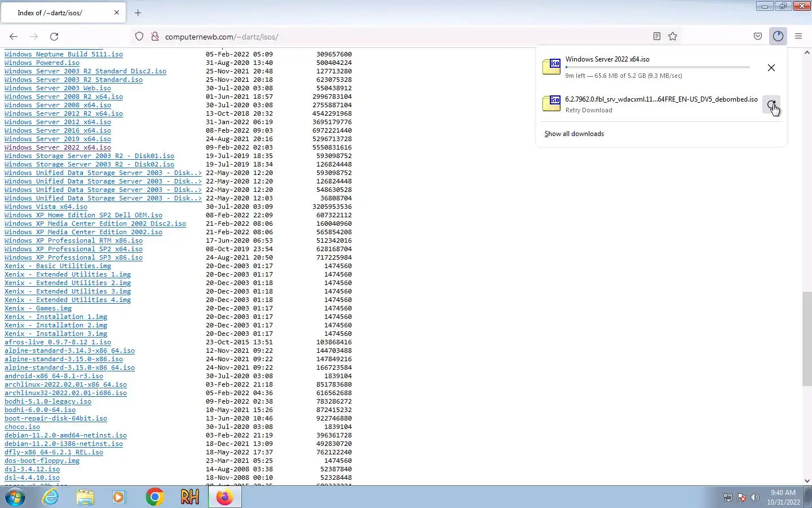This screenshot has width=812, height=508.
Task: Retry the debombed.iso download
Action: pyautogui.click(x=771, y=104)
